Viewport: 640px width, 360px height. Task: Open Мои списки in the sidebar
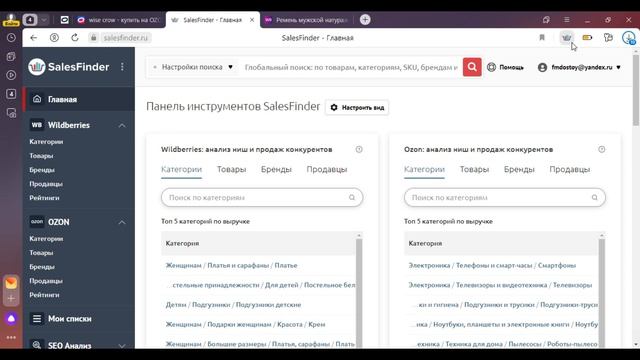(x=69, y=318)
